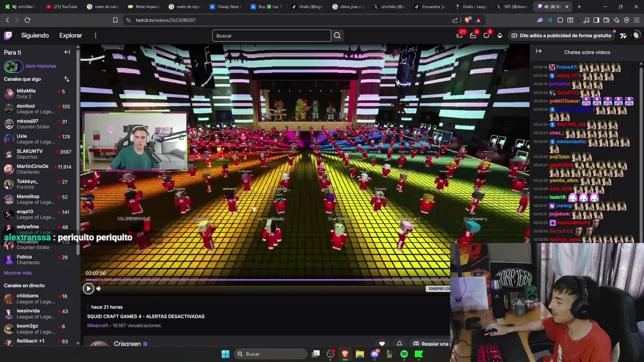
Task: Open the 7TV extension icon
Action: (x=623, y=35)
